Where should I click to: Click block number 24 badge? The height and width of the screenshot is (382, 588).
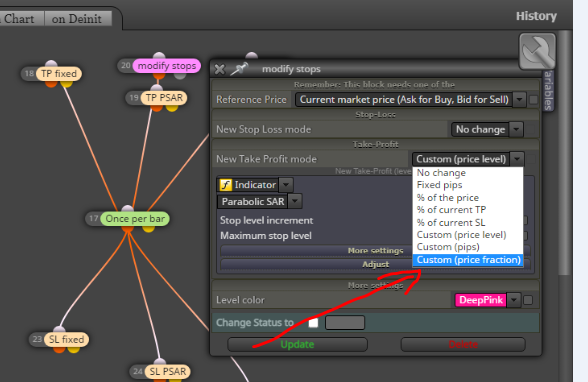(x=137, y=372)
